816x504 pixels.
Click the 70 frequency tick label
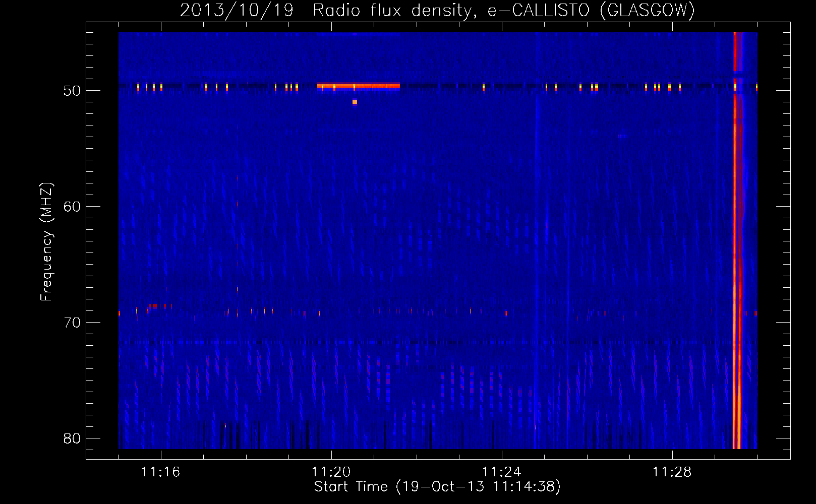point(72,323)
